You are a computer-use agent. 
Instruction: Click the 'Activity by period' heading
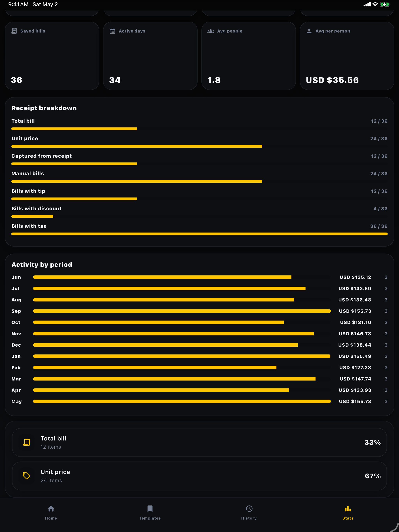42,265
